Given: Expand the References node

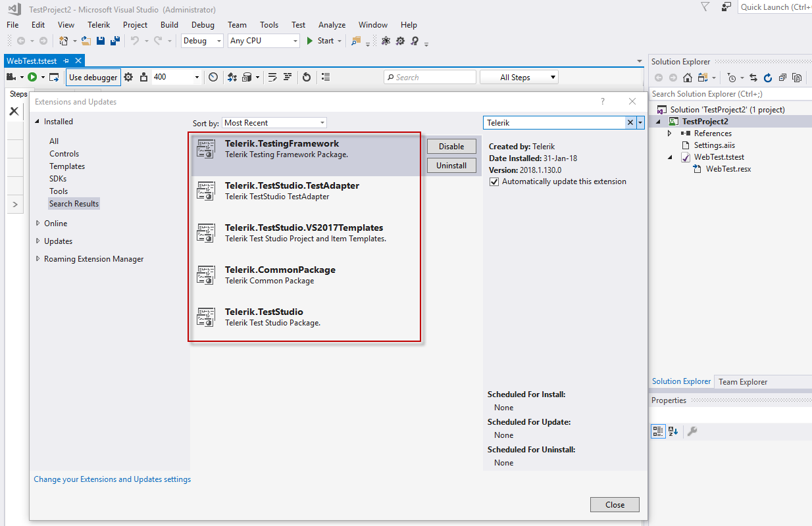Looking at the screenshot, I should click(x=669, y=133).
